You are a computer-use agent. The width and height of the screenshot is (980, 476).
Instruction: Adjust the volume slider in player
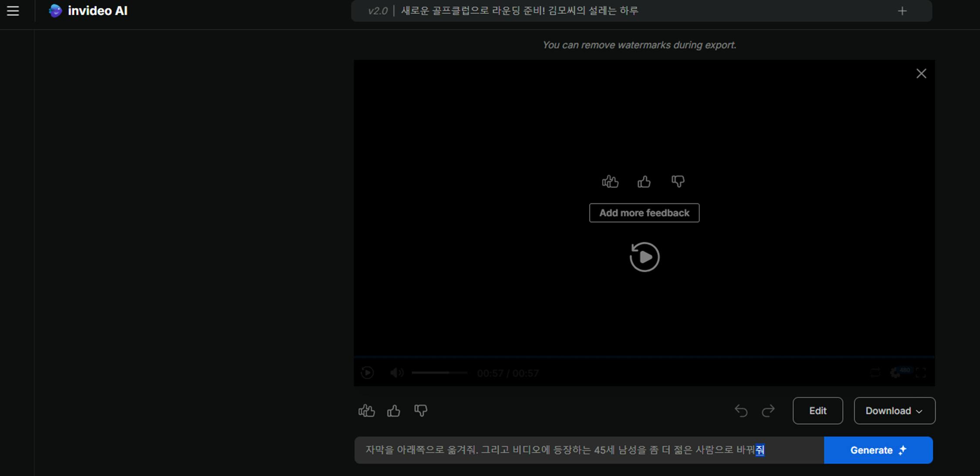coord(439,373)
